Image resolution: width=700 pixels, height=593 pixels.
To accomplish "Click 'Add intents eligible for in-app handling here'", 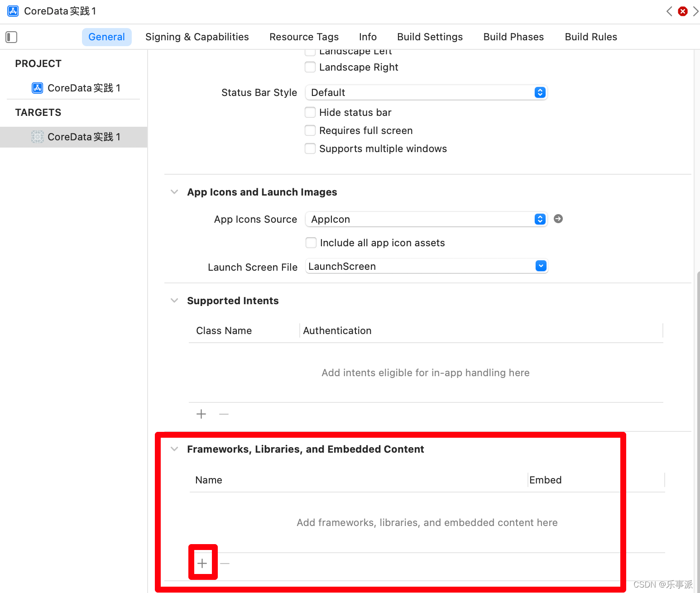I will [426, 373].
